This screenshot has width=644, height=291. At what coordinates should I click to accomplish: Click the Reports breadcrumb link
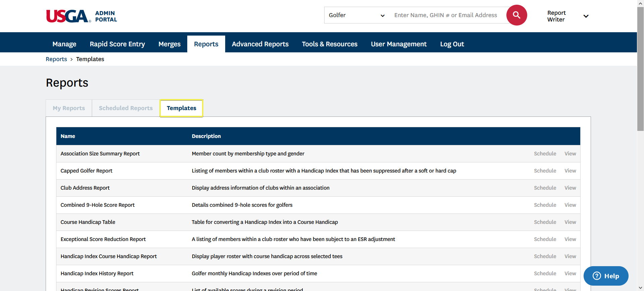[x=56, y=59]
